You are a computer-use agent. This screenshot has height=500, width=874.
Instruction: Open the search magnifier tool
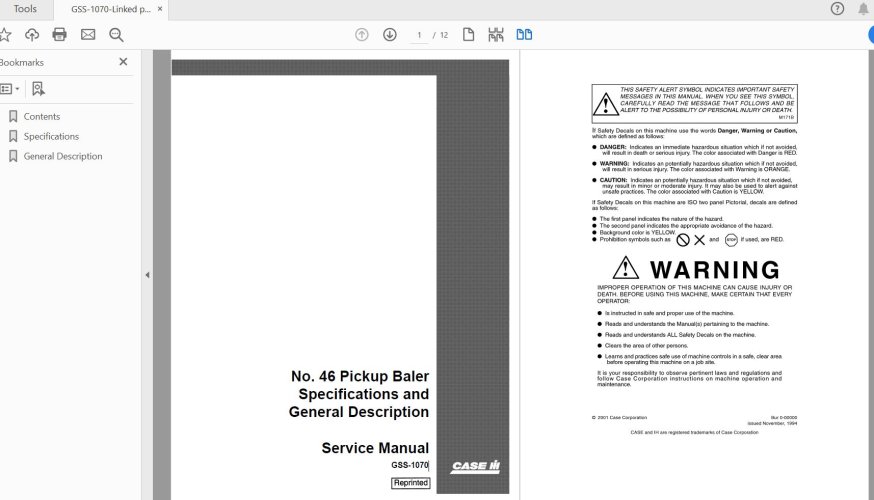point(116,35)
